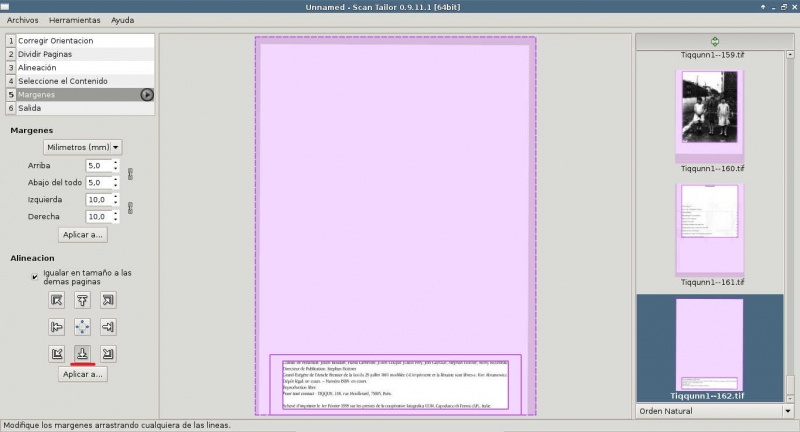
Task: Open the Herramientas menu
Action: (75, 20)
